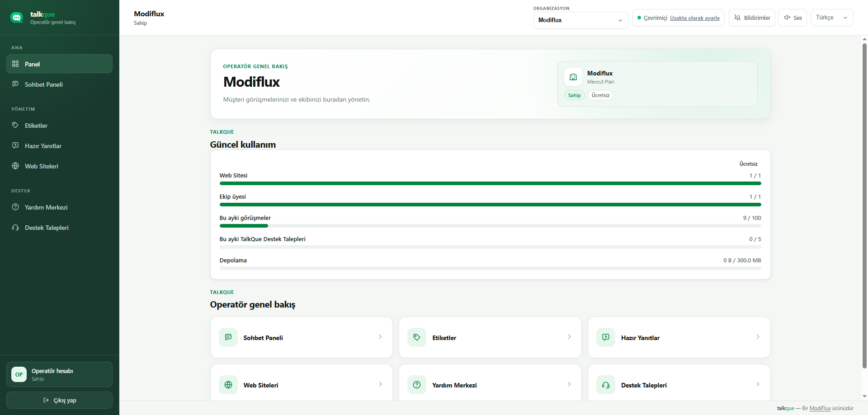Screen dimensions: 868x415
Task: Click the Etiketler card tag icon
Action: [x=417, y=337]
